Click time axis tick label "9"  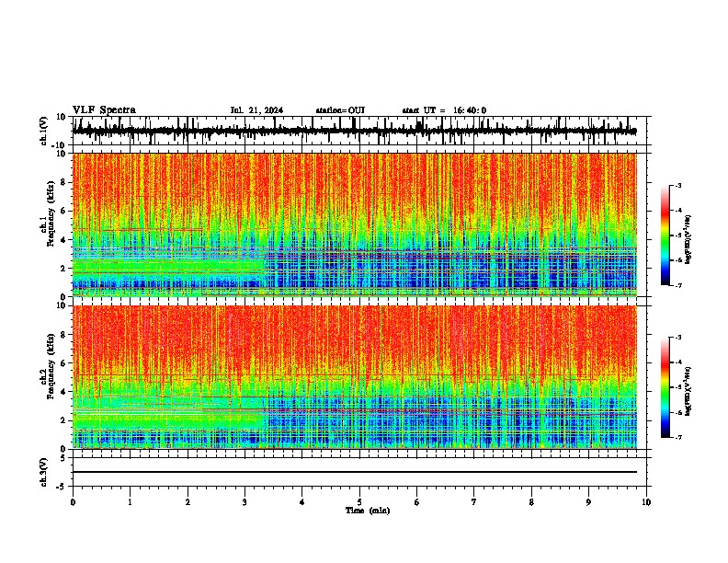click(588, 502)
